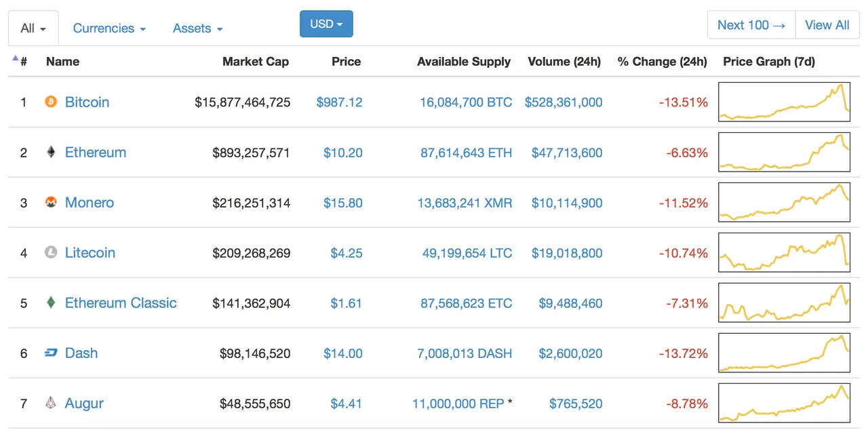Click Ethereum volume $47,713,600

pos(567,153)
